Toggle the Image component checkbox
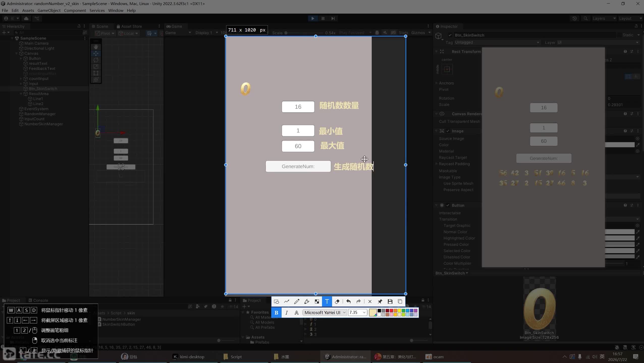Viewport: 644px width, 363px height. click(x=448, y=131)
